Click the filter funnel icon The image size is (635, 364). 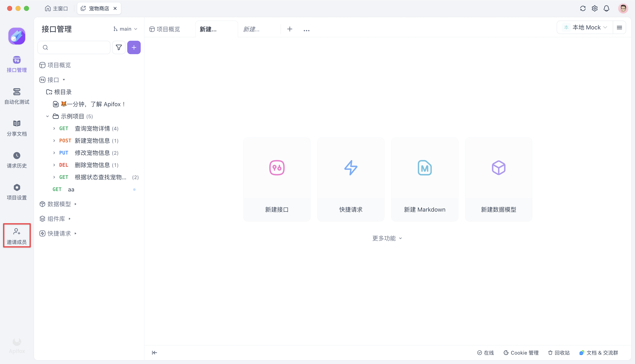click(x=119, y=47)
